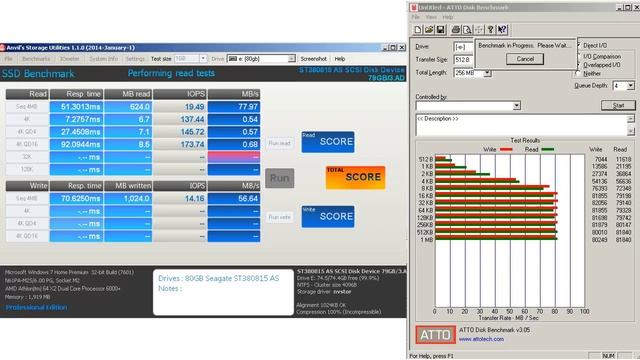Open the www.attotech.com link
This screenshot has height=360, width=640.
pyautogui.click(x=481, y=339)
